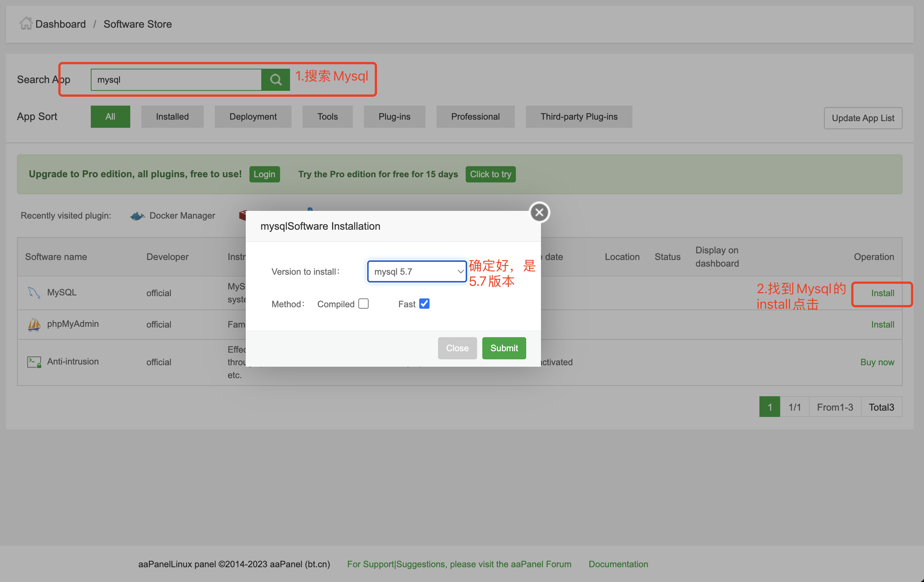Screen dimensions: 924x582
Task: Click the Display on dashboard column header
Action: click(x=717, y=257)
